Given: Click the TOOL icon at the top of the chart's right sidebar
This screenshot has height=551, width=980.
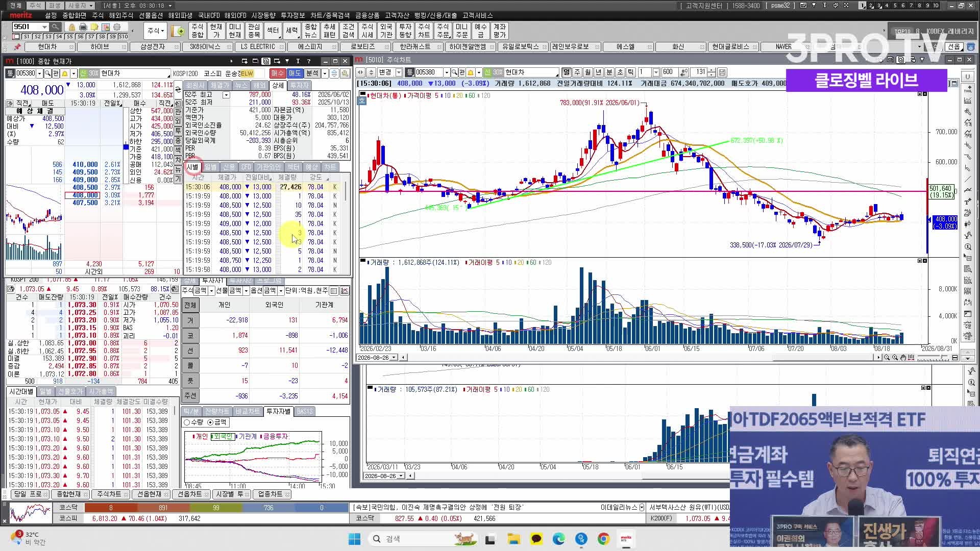Looking at the screenshot, I should 967,88.
